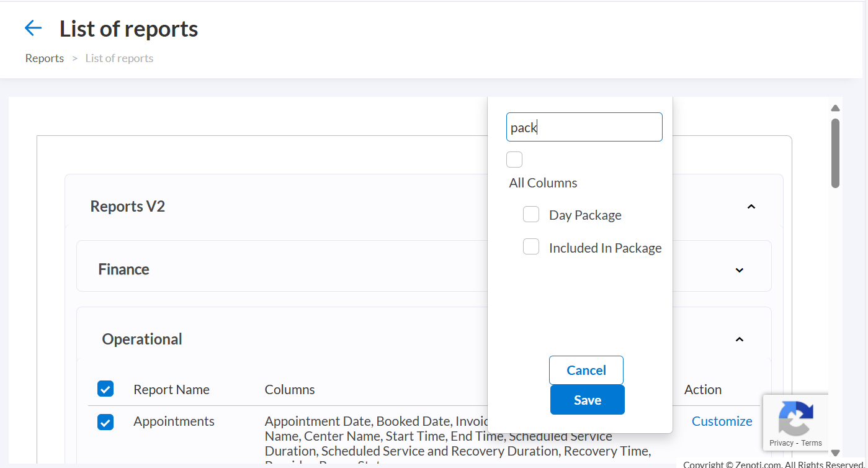Save the selected columns
Image resolution: width=868 pixels, height=468 pixels.
(588, 400)
